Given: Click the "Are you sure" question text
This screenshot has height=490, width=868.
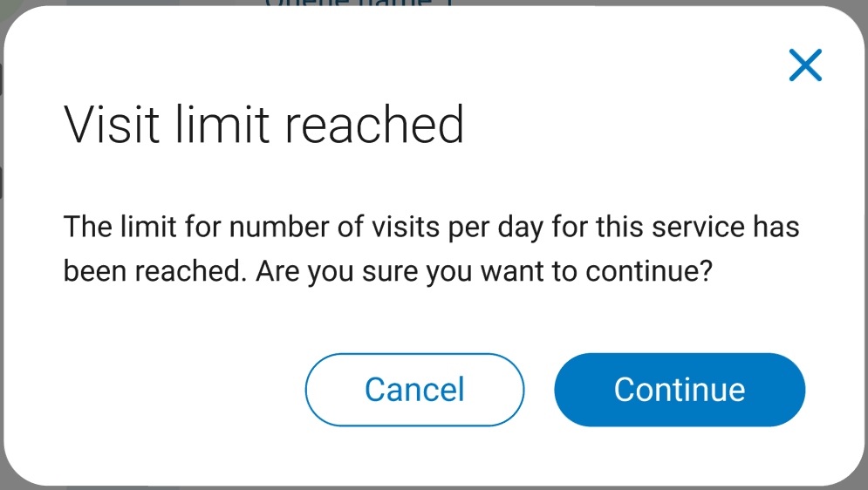Looking at the screenshot, I should pyautogui.click(x=484, y=272).
